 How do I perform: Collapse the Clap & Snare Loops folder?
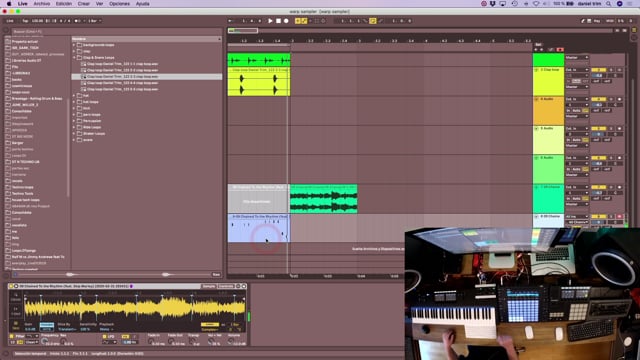pos(74,58)
